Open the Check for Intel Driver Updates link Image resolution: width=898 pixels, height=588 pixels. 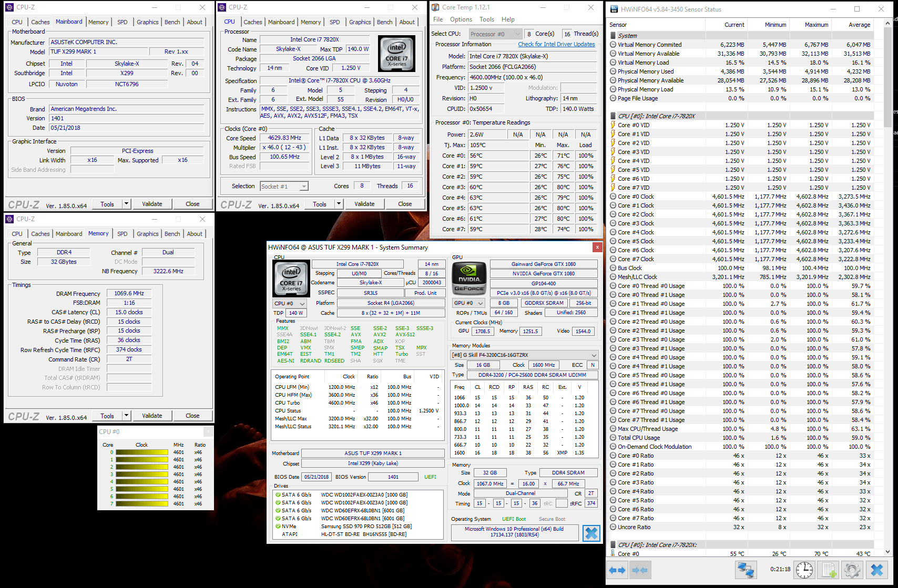click(556, 44)
